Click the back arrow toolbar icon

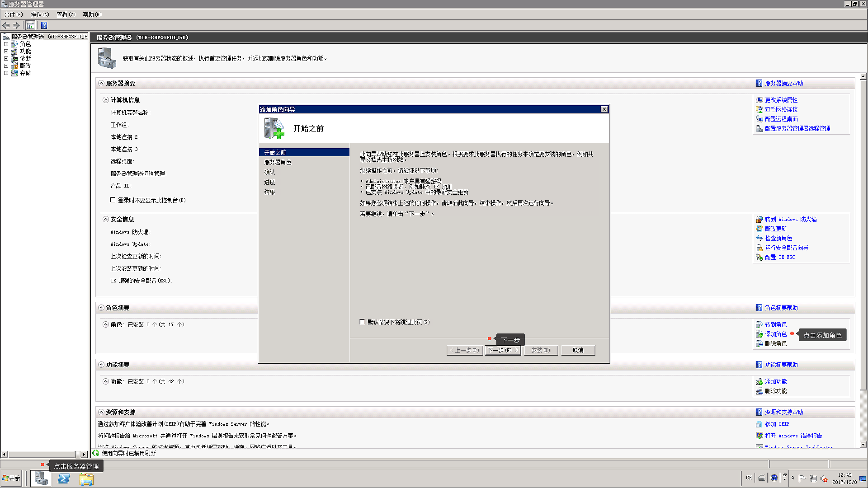(x=6, y=25)
